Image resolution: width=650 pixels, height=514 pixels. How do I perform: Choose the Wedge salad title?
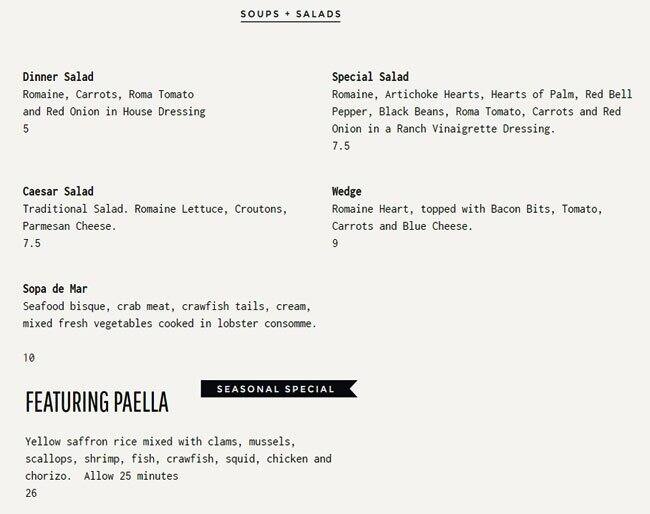(347, 191)
